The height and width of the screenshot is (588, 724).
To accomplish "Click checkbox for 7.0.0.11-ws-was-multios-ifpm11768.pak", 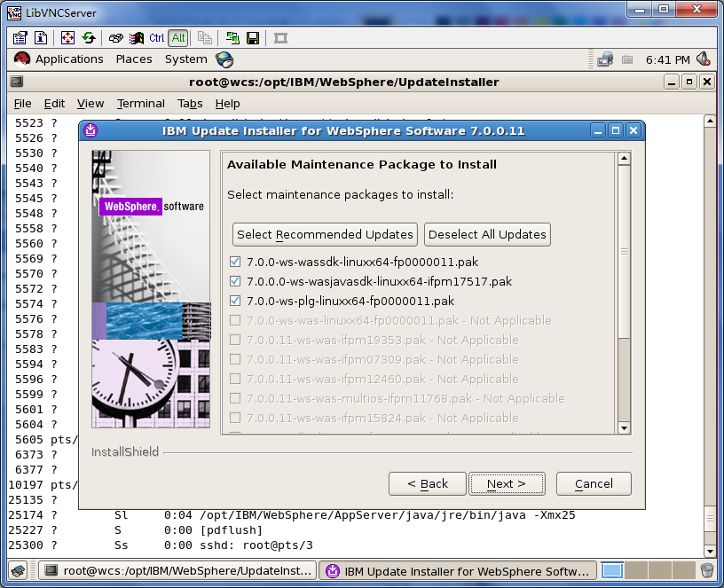I will [x=235, y=398].
